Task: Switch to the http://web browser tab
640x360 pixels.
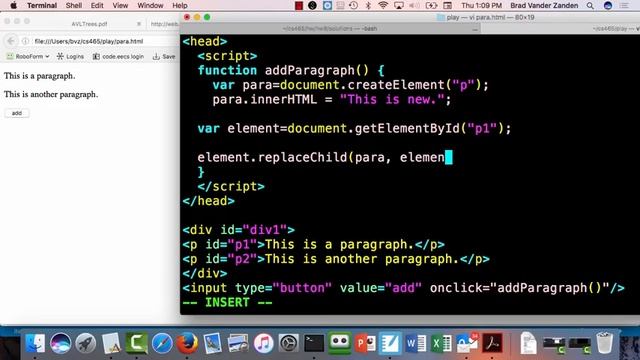Action: [x=164, y=24]
